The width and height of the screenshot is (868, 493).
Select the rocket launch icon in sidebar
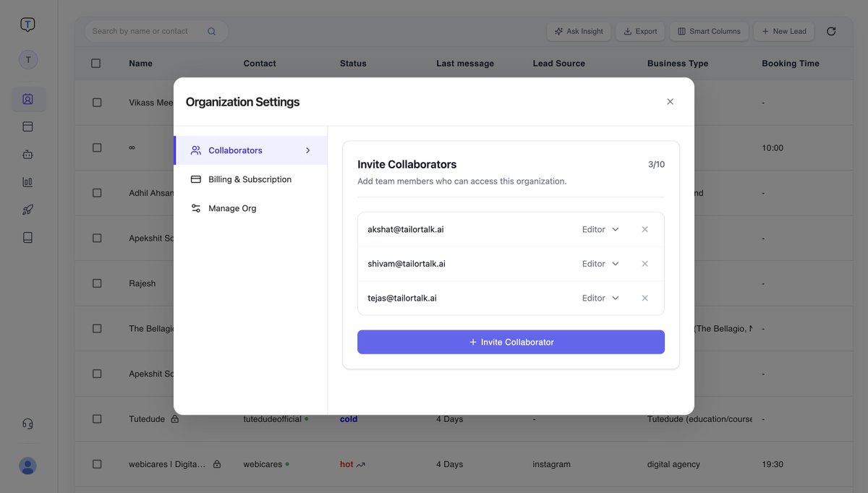27,208
